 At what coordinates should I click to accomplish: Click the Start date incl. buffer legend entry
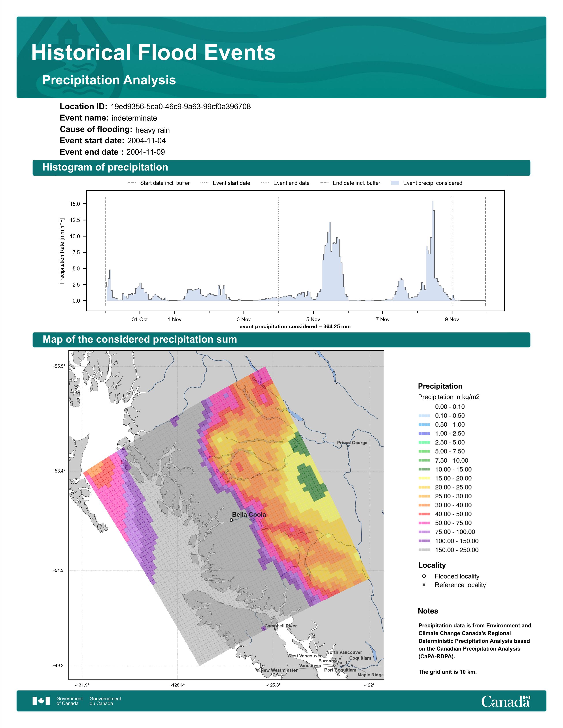[x=159, y=183]
